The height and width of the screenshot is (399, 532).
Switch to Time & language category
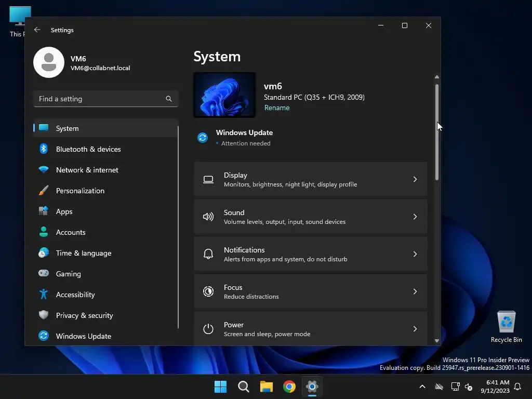pos(105,253)
